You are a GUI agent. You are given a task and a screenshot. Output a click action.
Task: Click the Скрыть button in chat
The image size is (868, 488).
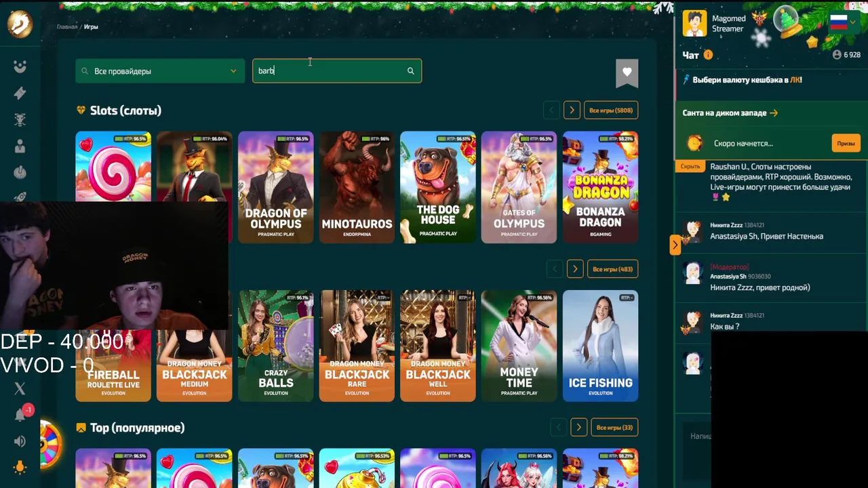(x=690, y=167)
